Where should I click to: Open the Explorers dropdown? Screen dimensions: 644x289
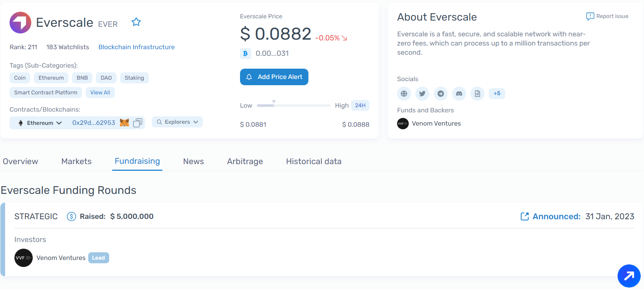click(x=177, y=122)
